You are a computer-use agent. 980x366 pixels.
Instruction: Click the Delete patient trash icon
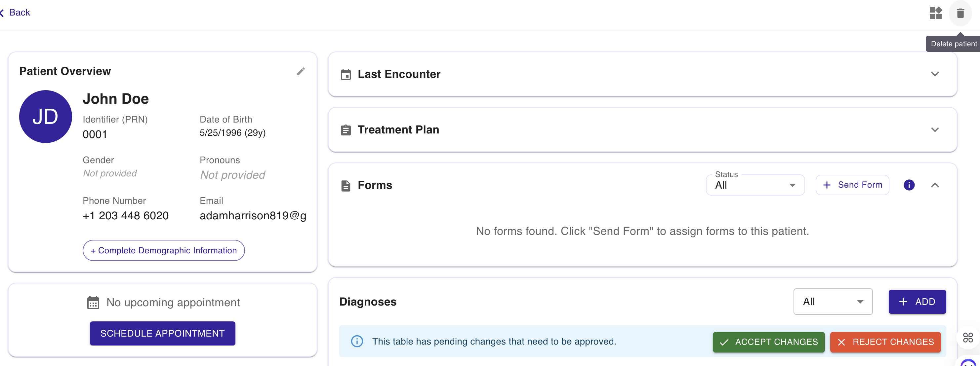click(x=960, y=13)
